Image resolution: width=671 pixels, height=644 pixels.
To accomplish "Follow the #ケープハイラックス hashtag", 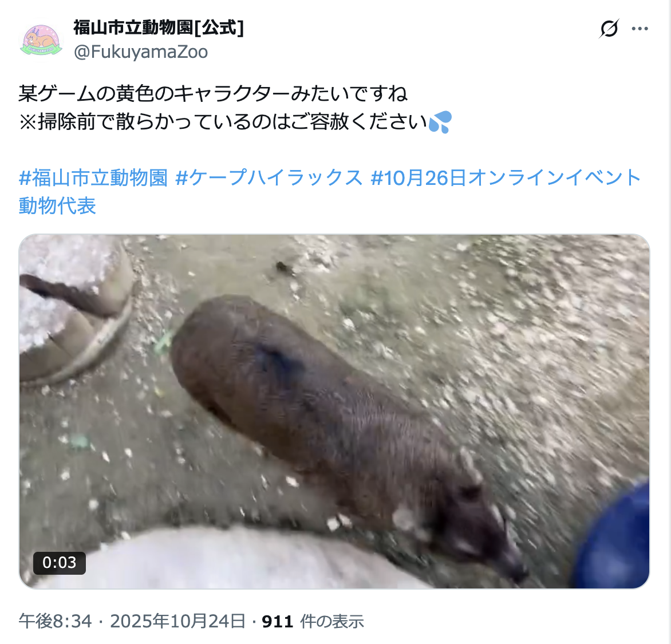I will pos(269,177).
